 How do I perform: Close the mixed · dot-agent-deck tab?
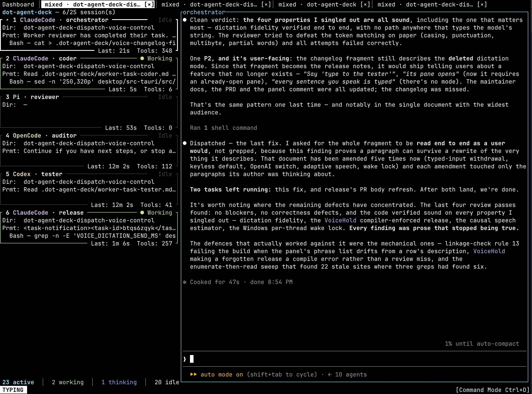tap(365, 4)
